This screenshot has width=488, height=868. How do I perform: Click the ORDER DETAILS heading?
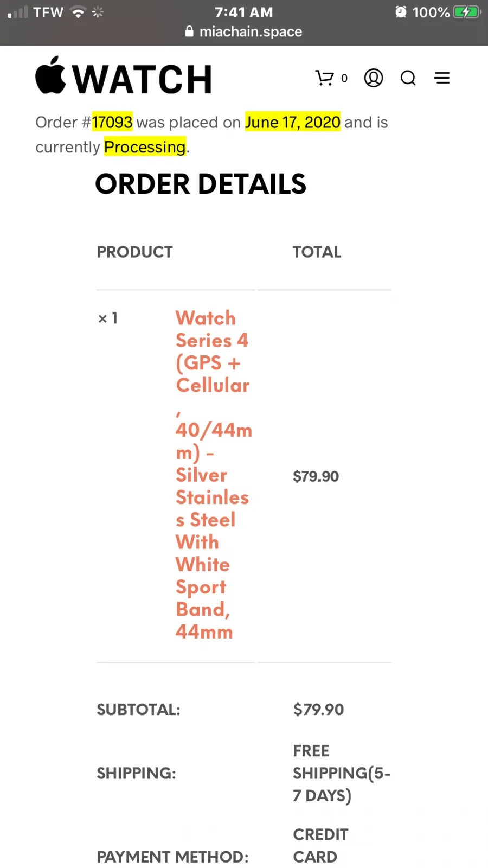click(201, 184)
